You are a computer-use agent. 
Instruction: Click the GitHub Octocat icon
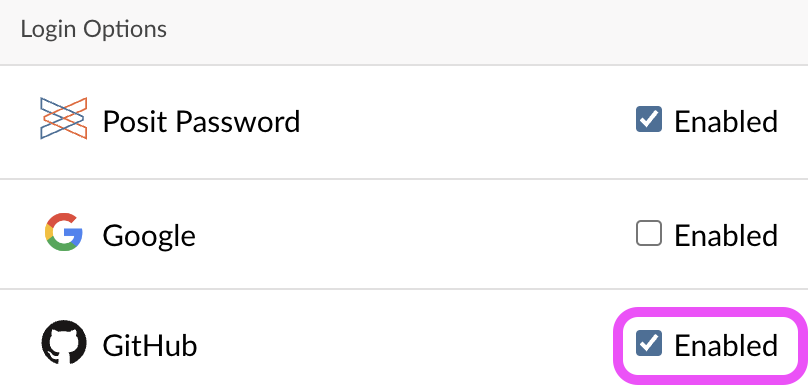pos(64,342)
